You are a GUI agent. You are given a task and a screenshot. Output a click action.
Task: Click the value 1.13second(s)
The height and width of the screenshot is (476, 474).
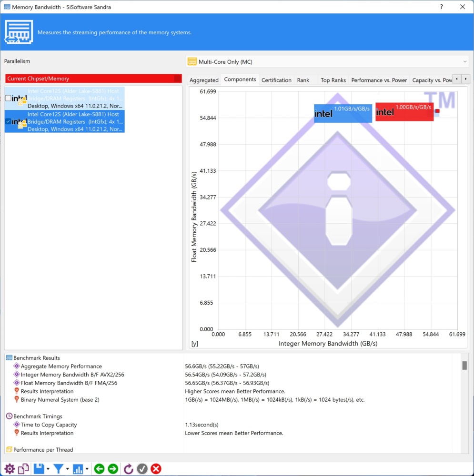202,425
